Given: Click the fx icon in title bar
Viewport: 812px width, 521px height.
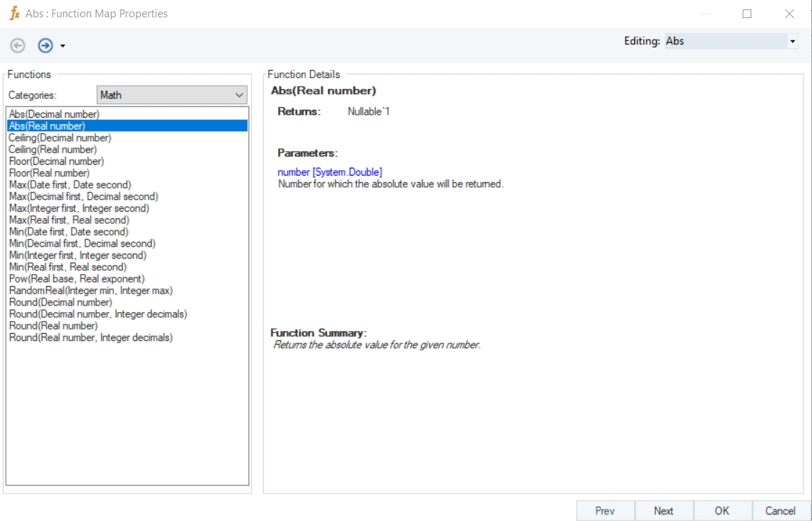Looking at the screenshot, I should tap(14, 13).
